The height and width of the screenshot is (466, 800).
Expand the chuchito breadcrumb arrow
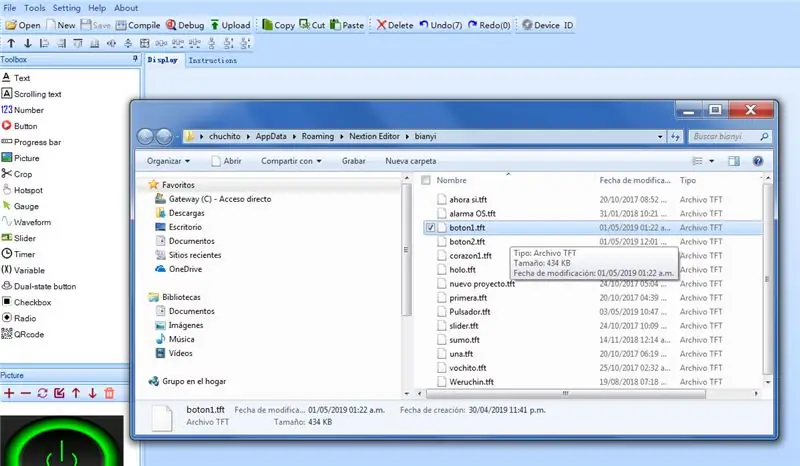[248, 137]
